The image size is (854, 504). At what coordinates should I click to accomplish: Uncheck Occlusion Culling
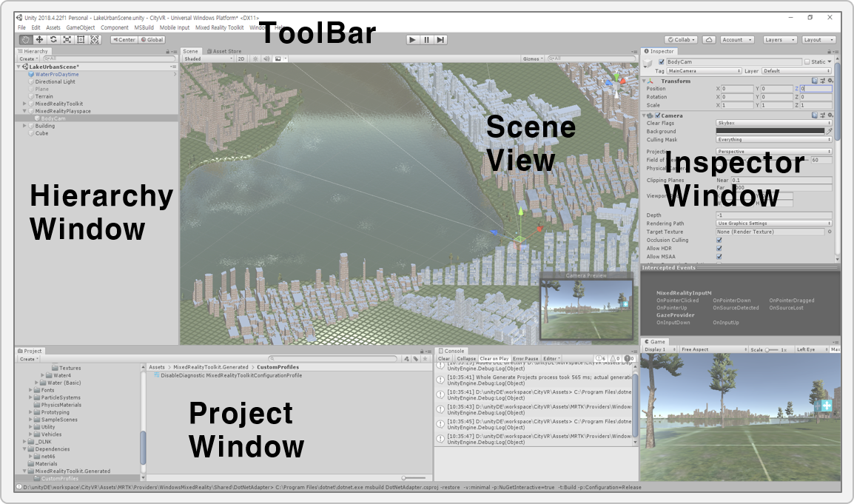(719, 240)
